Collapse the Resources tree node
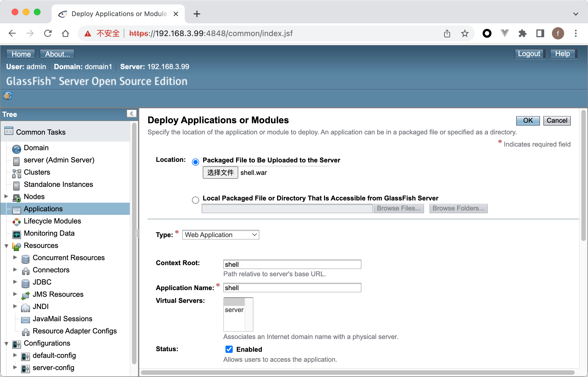This screenshot has height=377, width=588. pyautogui.click(x=6, y=246)
